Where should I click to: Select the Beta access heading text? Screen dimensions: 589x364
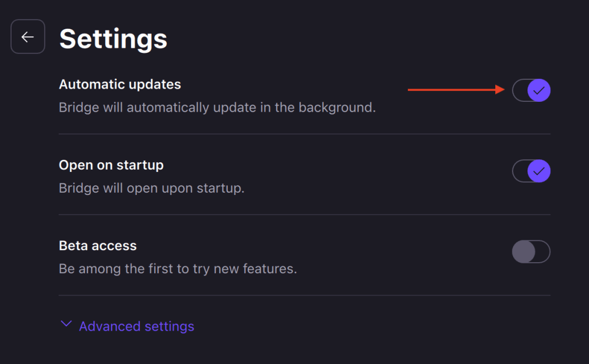click(x=98, y=246)
